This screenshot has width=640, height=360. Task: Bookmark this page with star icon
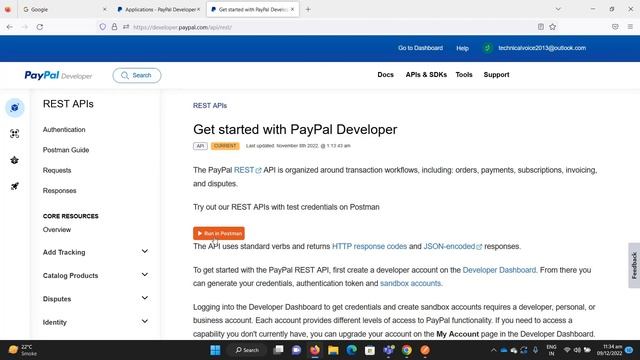coord(553,27)
